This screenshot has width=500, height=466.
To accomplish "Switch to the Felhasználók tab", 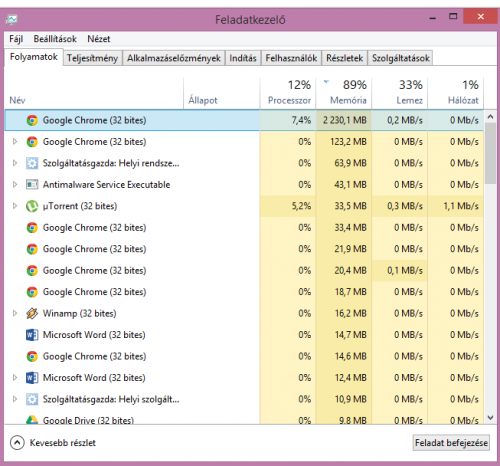I will click(x=291, y=58).
